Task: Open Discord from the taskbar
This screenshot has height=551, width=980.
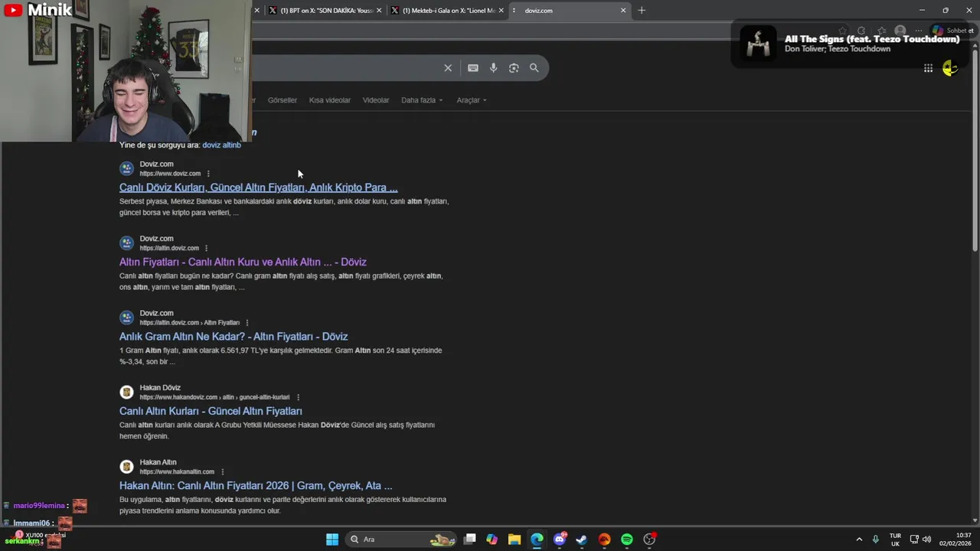Action: [x=560, y=540]
